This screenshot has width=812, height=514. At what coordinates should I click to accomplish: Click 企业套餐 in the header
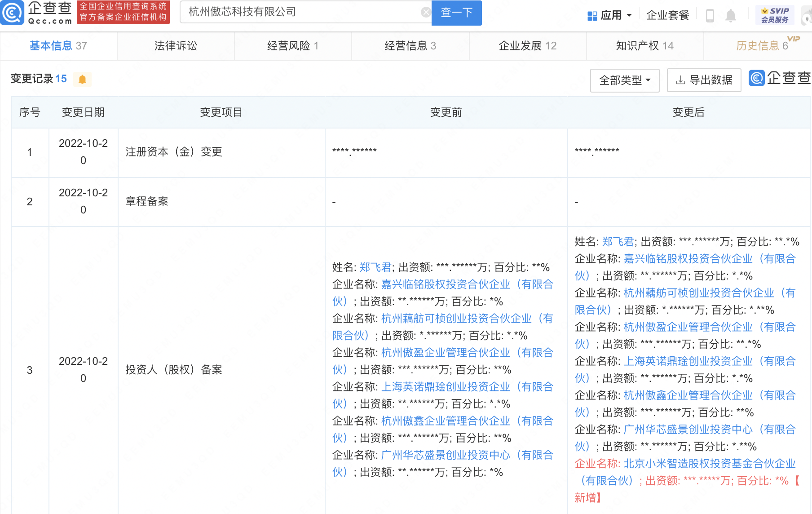[667, 16]
